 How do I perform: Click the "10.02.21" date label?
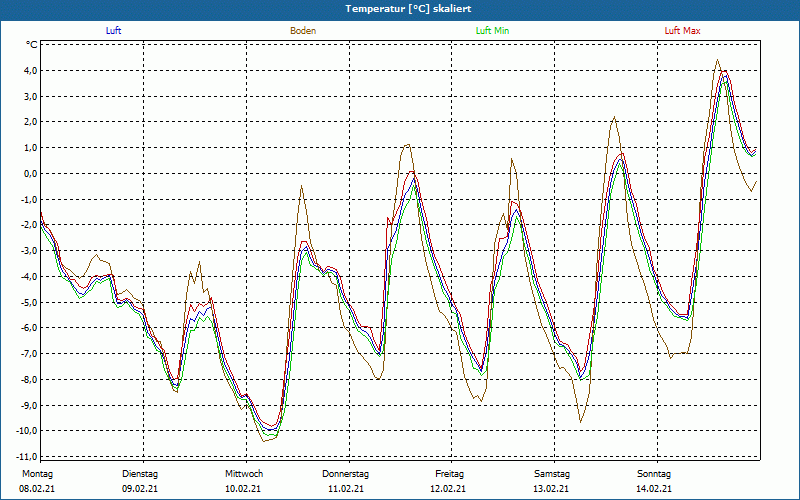pyautogui.click(x=243, y=489)
